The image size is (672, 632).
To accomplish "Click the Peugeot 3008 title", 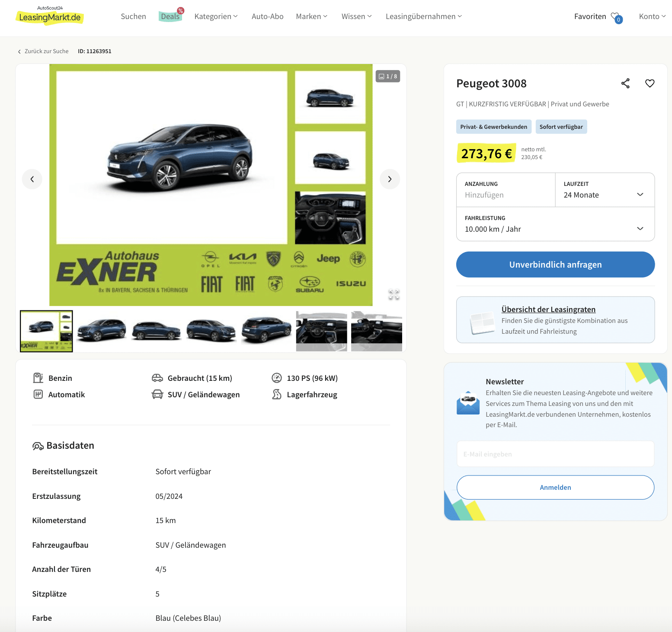I will [x=491, y=83].
